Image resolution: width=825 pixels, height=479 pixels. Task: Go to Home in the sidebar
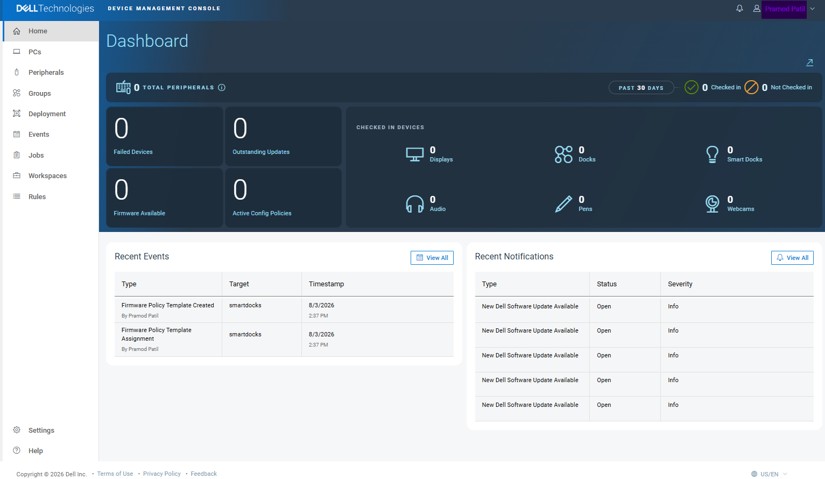[51, 31]
